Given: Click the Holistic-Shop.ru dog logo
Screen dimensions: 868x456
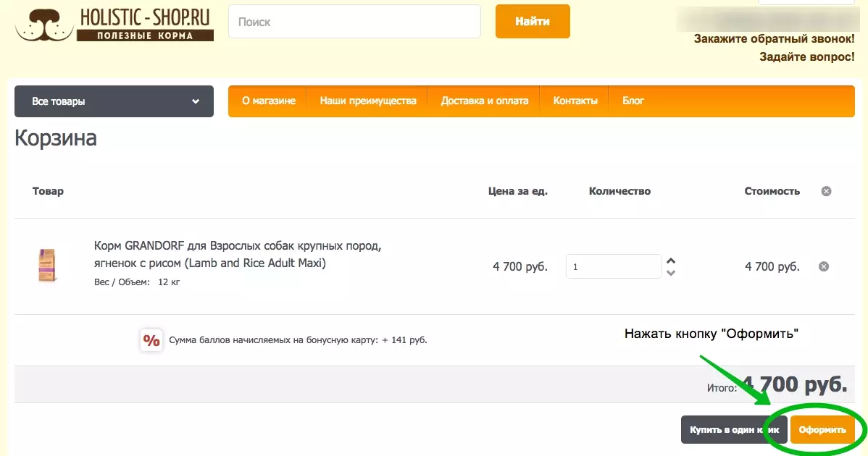Looking at the screenshot, I should pyautogui.click(x=114, y=25).
